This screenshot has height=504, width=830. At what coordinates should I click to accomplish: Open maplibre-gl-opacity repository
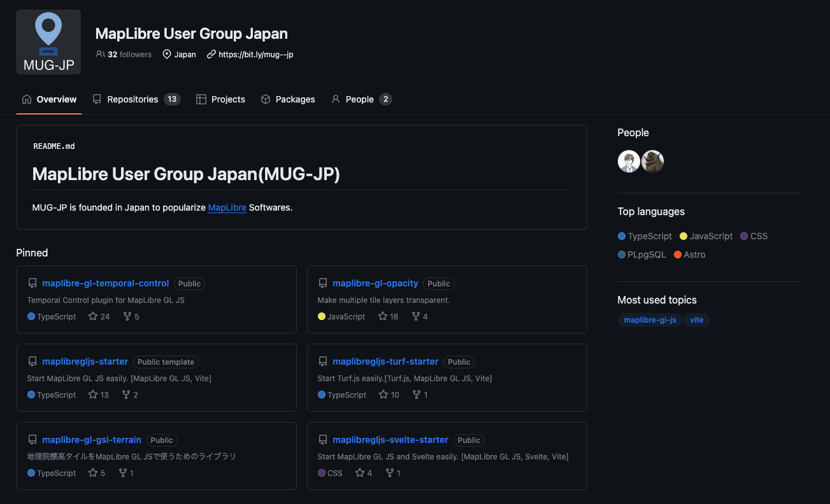pos(375,283)
